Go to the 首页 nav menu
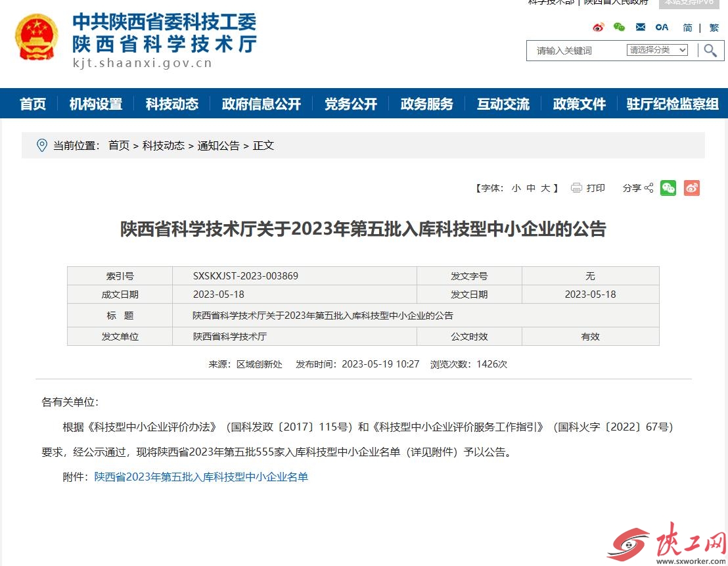The image size is (728, 566). [33, 104]
